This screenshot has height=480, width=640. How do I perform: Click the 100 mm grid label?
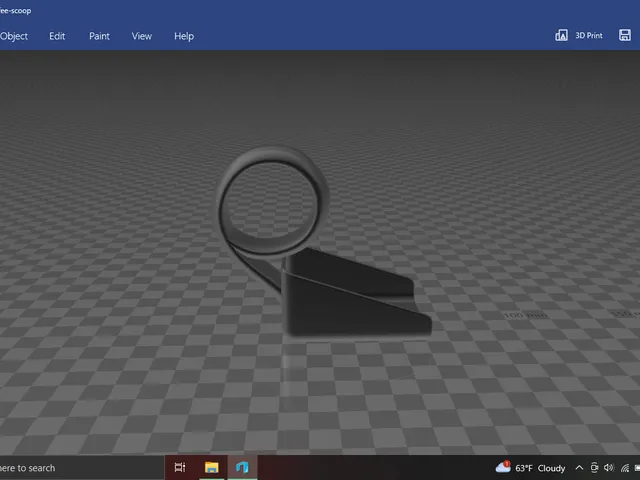[x=525, y=315]
